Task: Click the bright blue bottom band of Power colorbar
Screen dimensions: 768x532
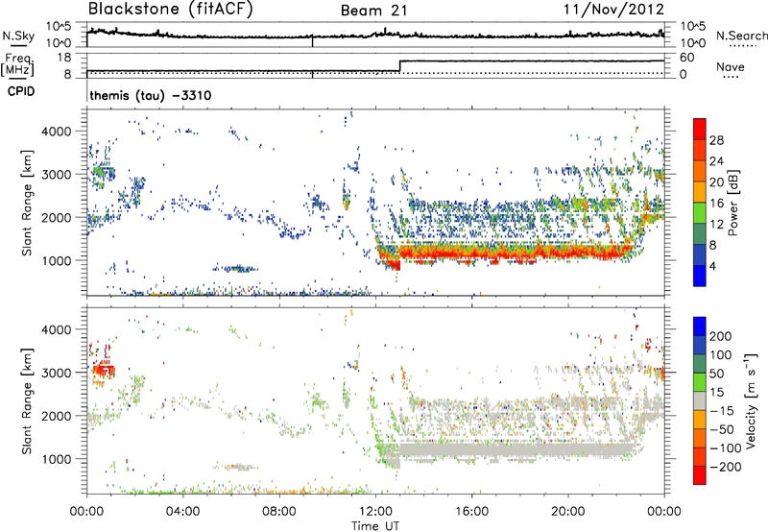Action: [700, 276]
